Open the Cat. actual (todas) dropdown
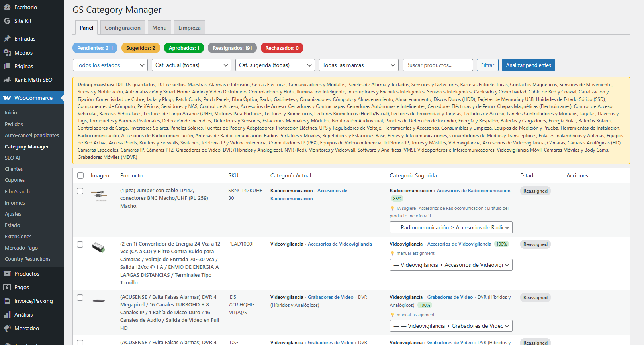Screen dimensions: 644x345 (x=191, y=65)
